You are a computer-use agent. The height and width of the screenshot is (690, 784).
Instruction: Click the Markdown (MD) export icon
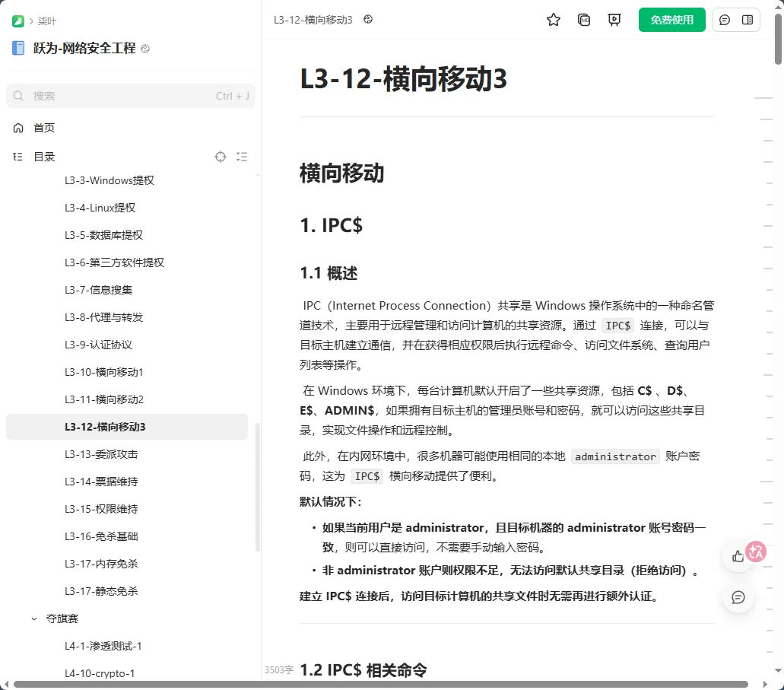pyautogui.click(x=584, y=20)
